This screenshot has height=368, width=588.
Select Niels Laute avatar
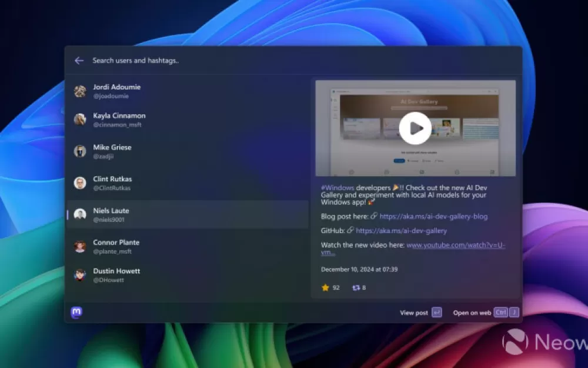point(80,214)
